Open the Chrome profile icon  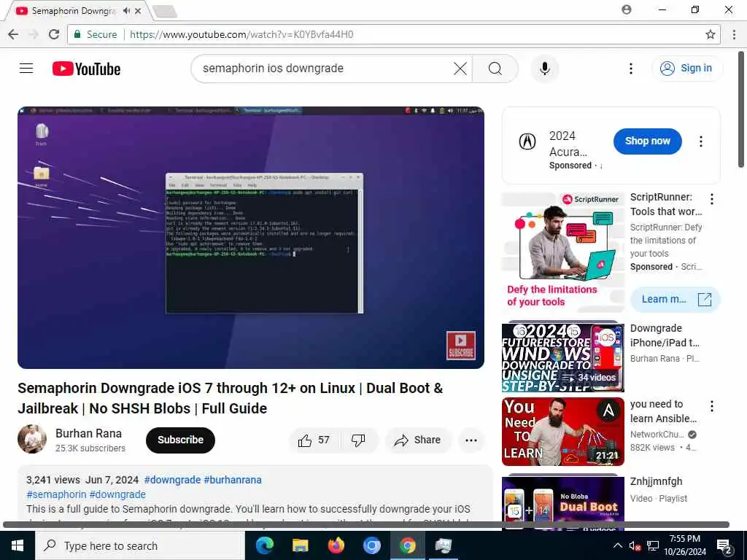(x=627, y=9)
